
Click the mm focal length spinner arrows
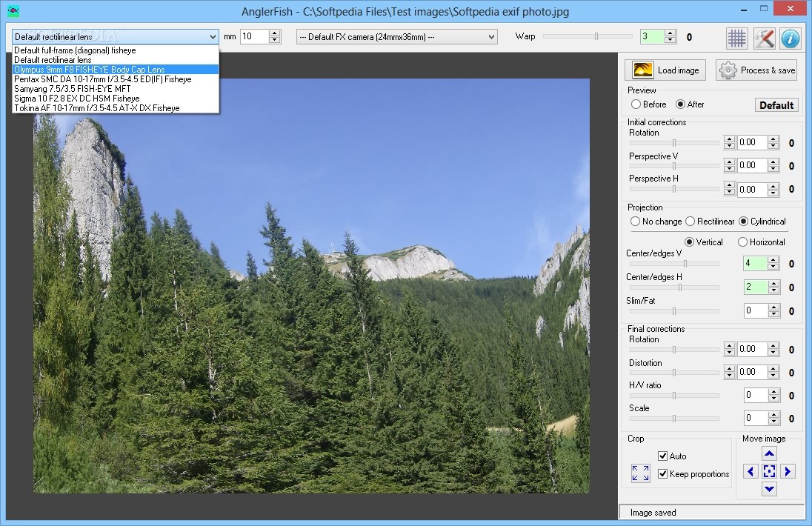tap(275, 36)
